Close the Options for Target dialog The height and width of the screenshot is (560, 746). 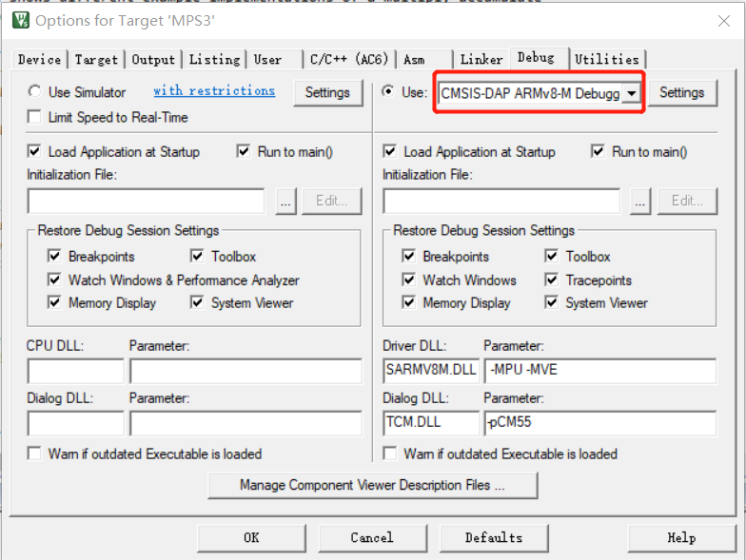tap(723, 21)
